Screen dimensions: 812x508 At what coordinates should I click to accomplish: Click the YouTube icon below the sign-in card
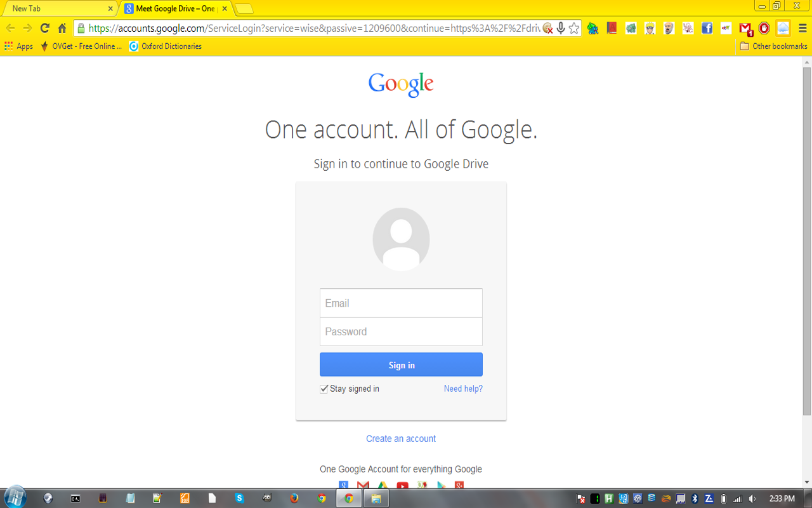click(x=402, y=486)
